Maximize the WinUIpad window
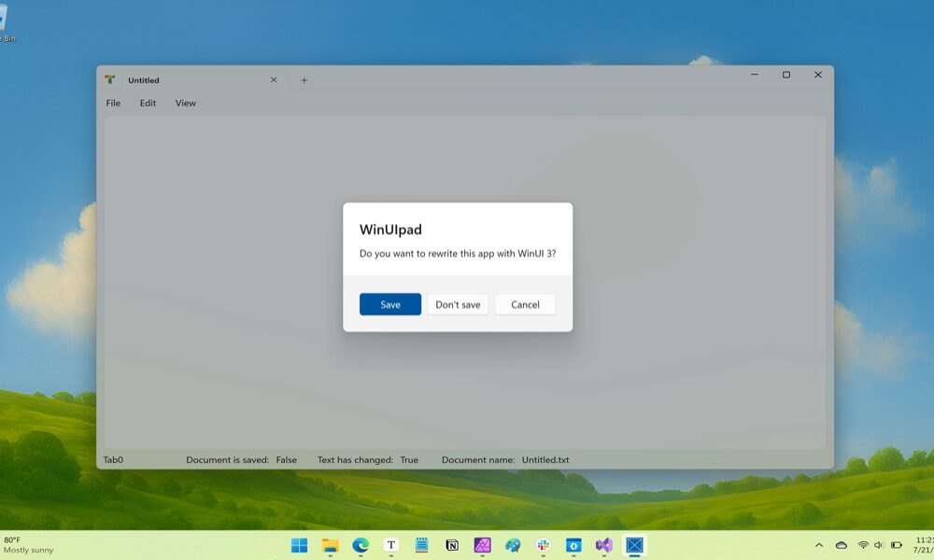 click(786, 75)
